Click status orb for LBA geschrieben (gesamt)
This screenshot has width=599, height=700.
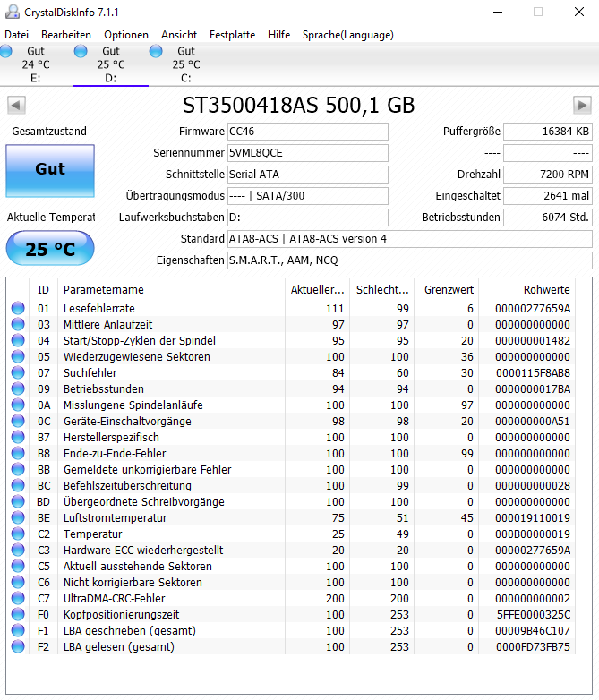18,630
